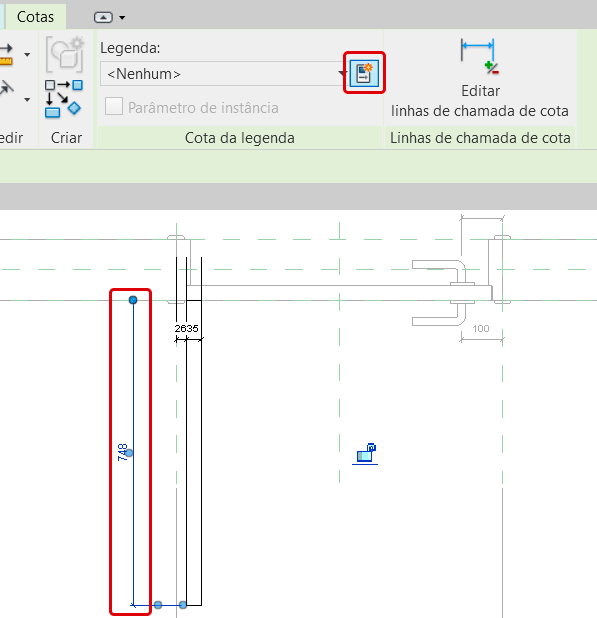The image size is (597, 618).
Task: Click the blue grip beside the 748 text
Action: pos(129,453)
